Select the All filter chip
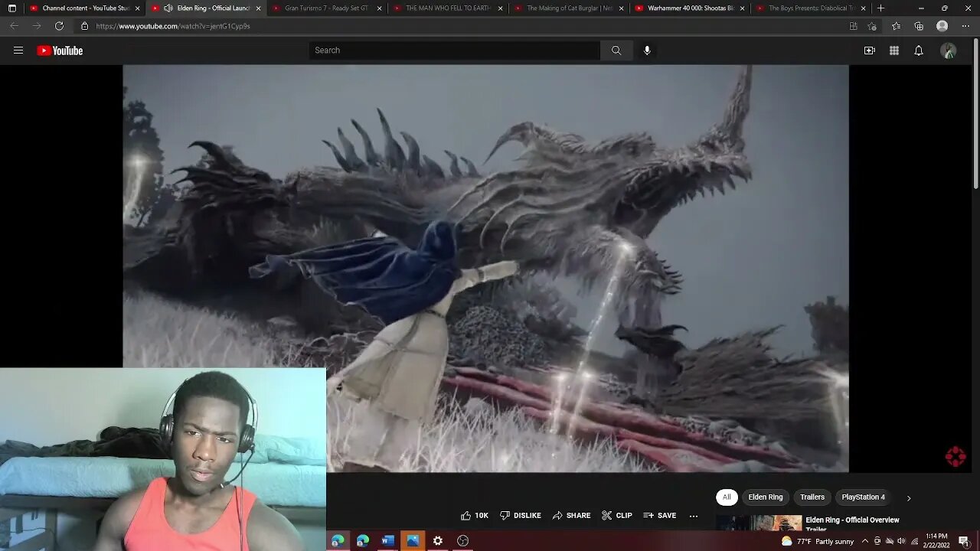The image size is (980, 551). (x=727, y=497)
